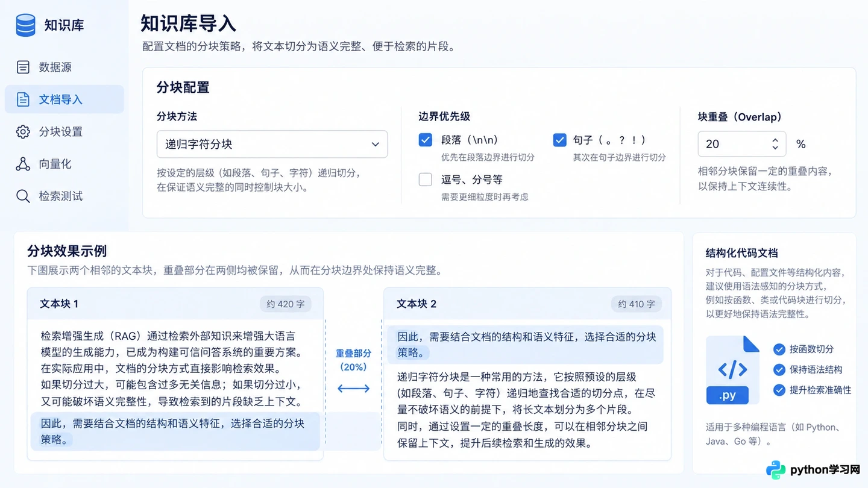
Task: Click the double-headed arrow under 重叠部分
Action: (x=353, y=389)
